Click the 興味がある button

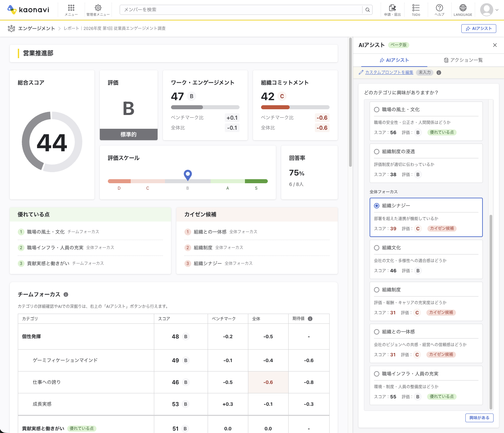click(x=479, y=418)
